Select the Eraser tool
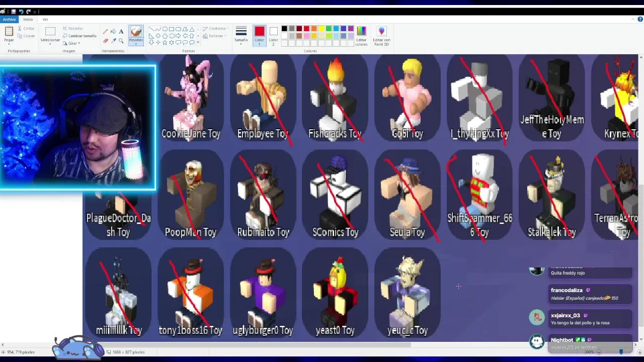The image size is (644, 362). coord(105,41)
